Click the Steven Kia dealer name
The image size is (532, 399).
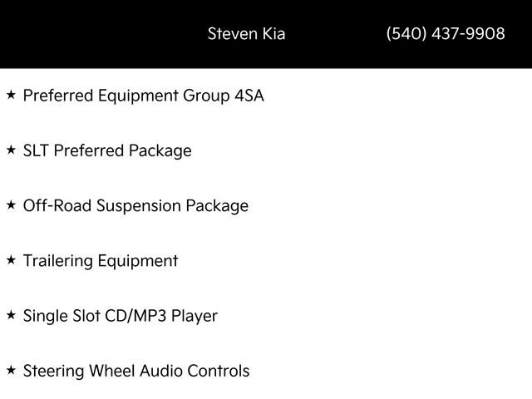coord(246,34)
